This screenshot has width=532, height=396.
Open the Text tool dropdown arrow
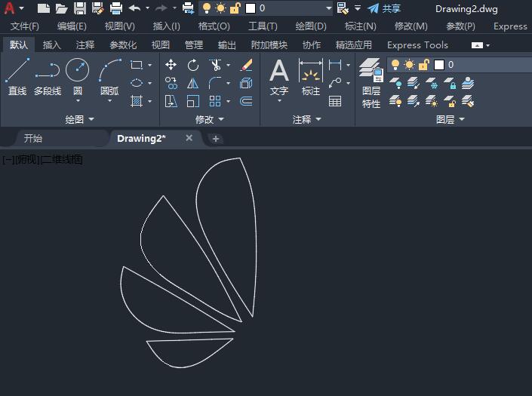(279, 101)
